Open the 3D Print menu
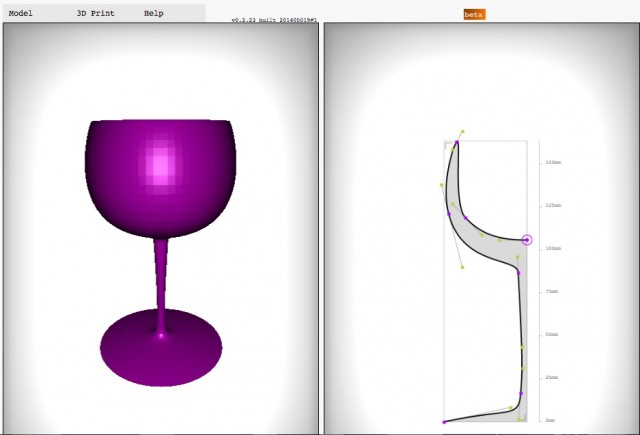Image resolution: width=640 pixels, height=435 pixels. (x=93, y=14)
